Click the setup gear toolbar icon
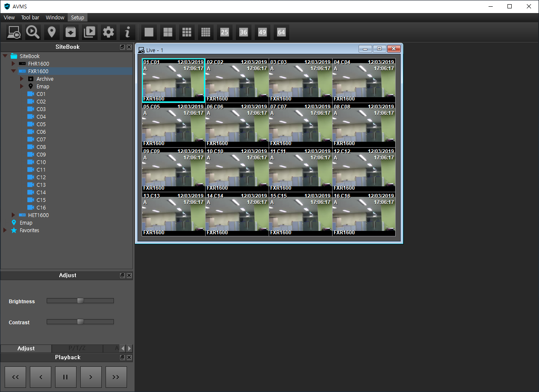Viewport: 539px width, 392px height. coord(108,32)
